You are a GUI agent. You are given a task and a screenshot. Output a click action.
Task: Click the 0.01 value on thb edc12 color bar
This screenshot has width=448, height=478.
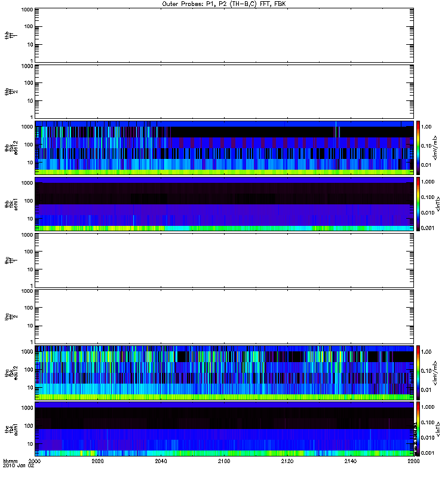[x=426, y=166]
